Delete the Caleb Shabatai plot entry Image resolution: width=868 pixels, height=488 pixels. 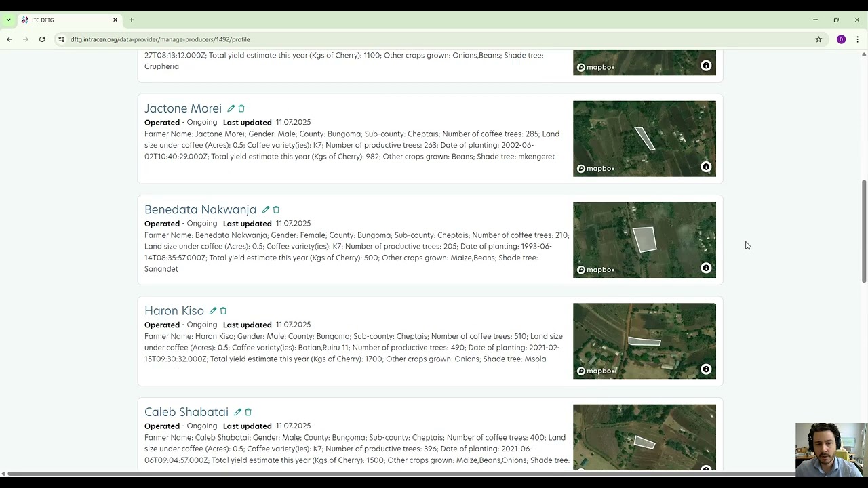point(248,412)
